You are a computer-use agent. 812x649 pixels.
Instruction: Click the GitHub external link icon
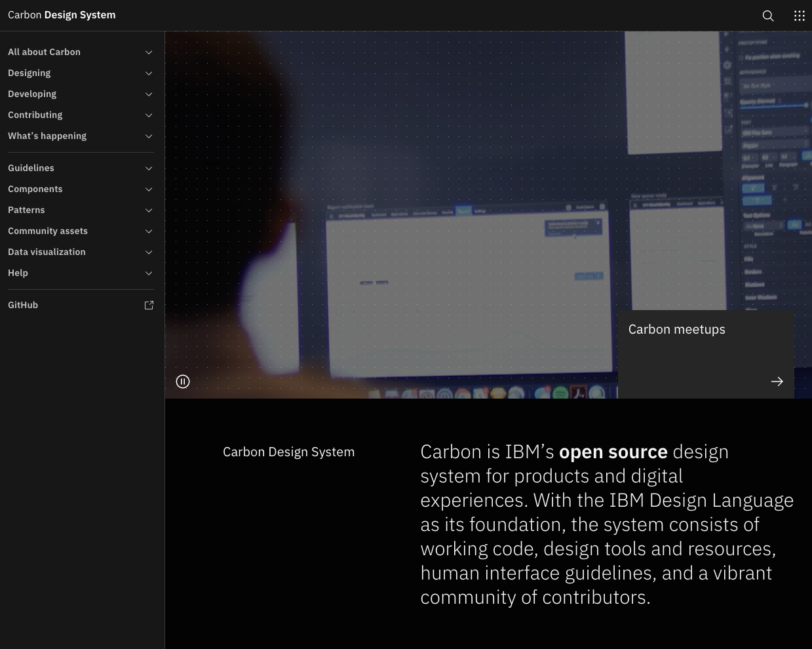coord(149,305)
